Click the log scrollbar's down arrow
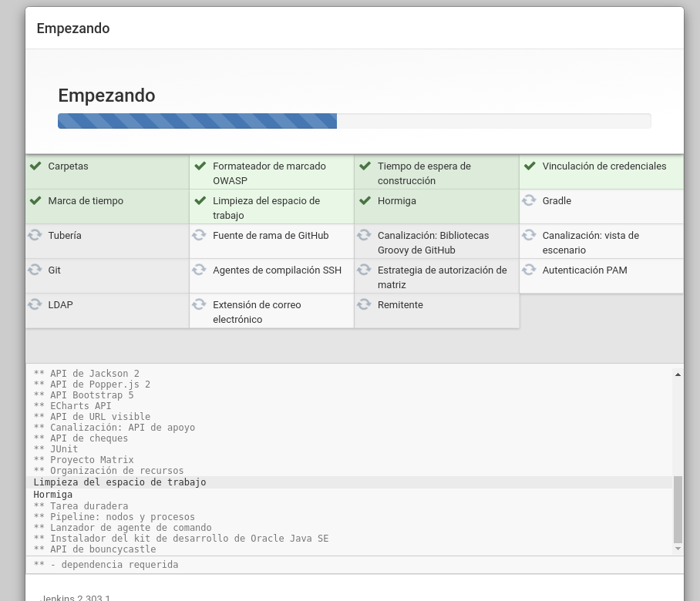 [678, 549]
